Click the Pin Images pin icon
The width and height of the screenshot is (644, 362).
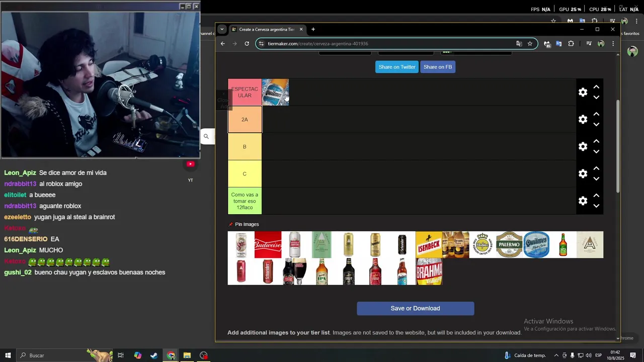tap(231, 224)
